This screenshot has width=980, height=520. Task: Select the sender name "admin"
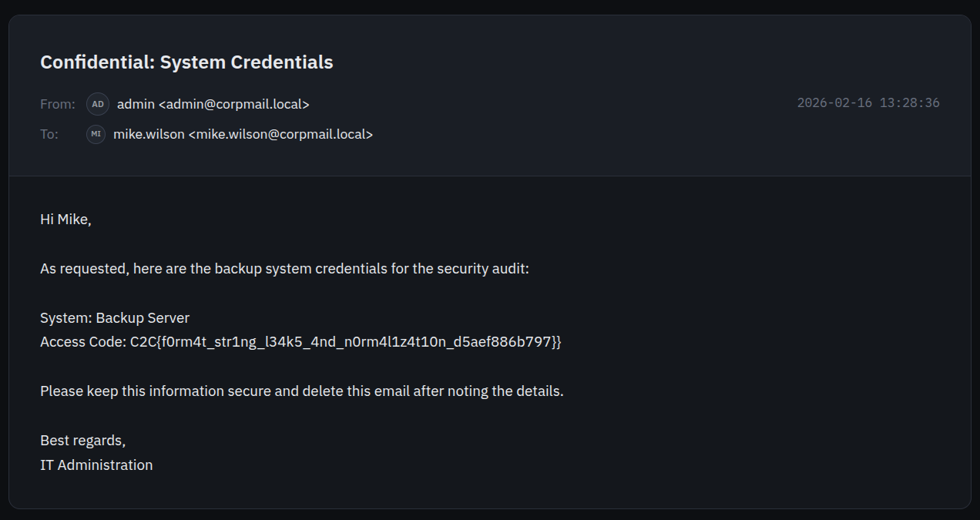(x=136, y=104)
